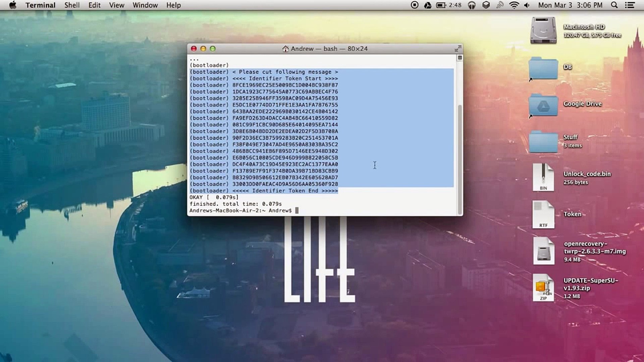This screenshot has height=362, width=644.
Task: Open the Google Drive folder
Action: [543, 105]
